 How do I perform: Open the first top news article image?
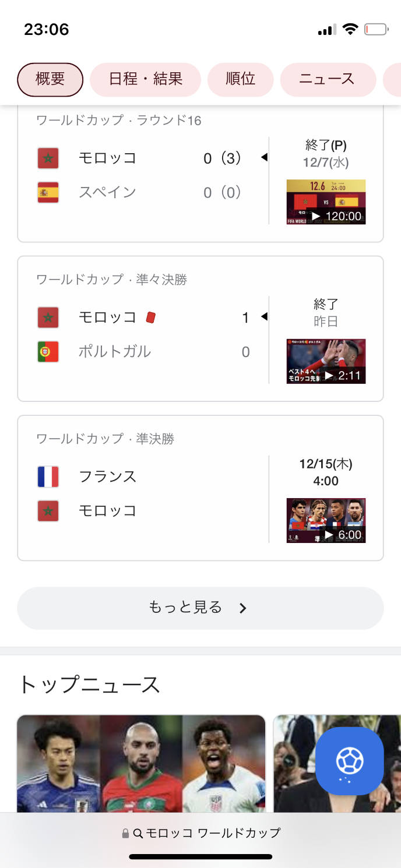pyautogui.click(x=141, y=763)
